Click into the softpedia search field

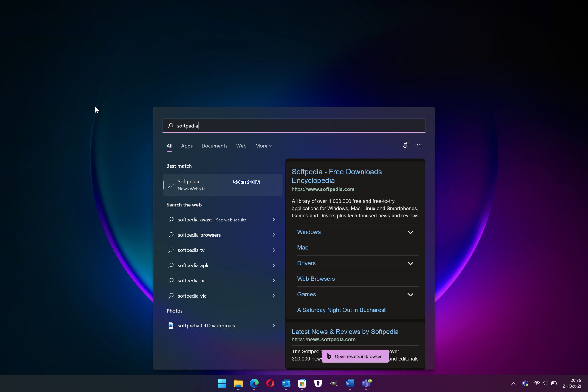[294, 126]
